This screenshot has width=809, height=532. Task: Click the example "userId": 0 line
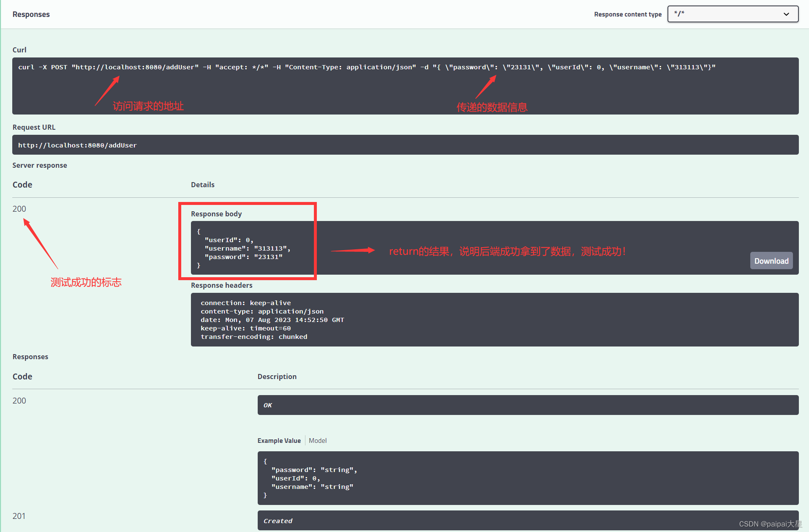coord(296,478)
